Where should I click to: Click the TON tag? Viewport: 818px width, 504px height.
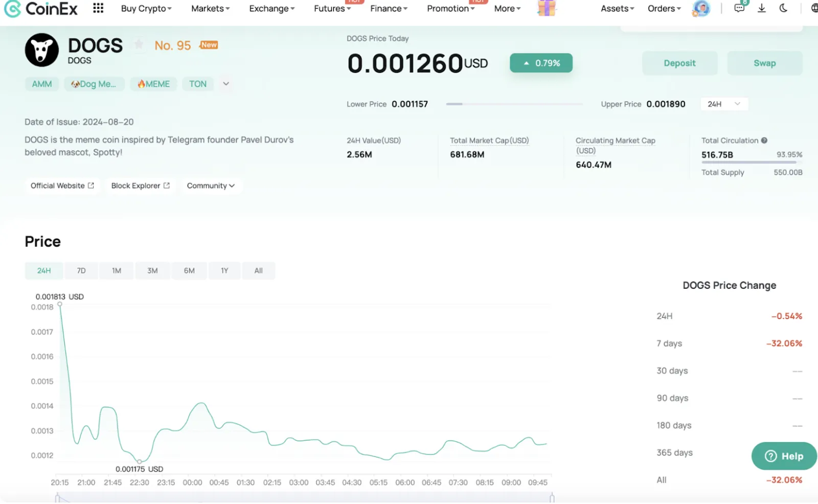coord(198,84)
